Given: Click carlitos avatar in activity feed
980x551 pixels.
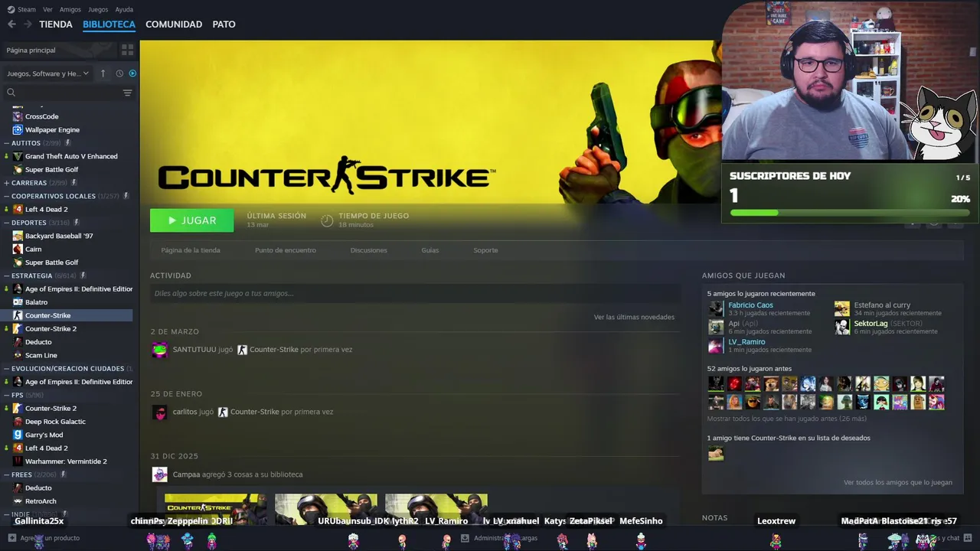Looking at the screenshot, I should (x=159, y=412).
